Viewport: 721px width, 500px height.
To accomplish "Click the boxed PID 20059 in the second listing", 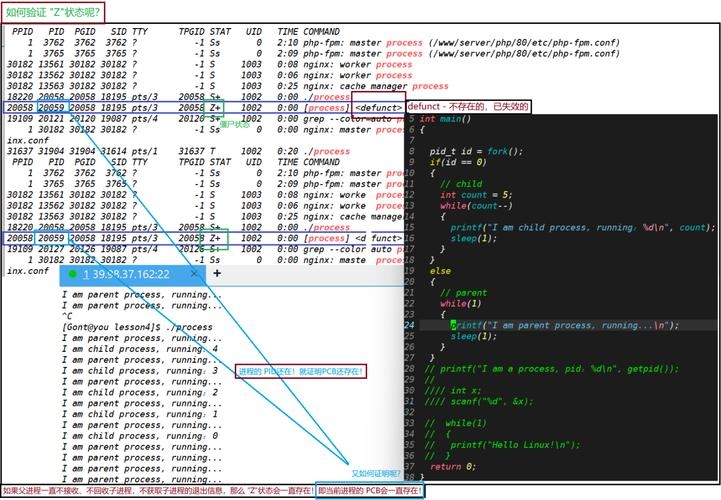I will tap(53, 238).
